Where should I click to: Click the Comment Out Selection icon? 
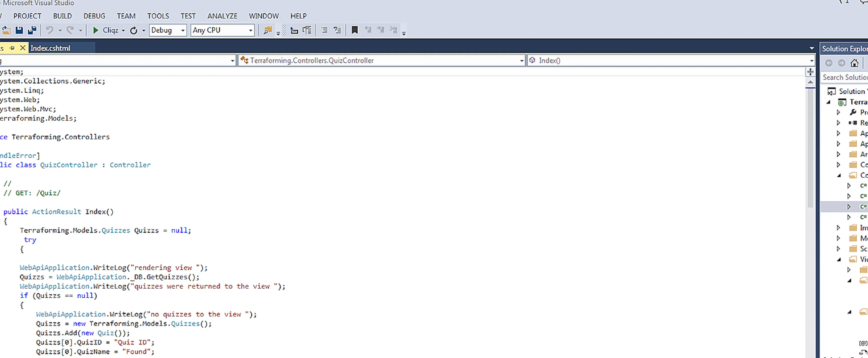click(324, 30)
